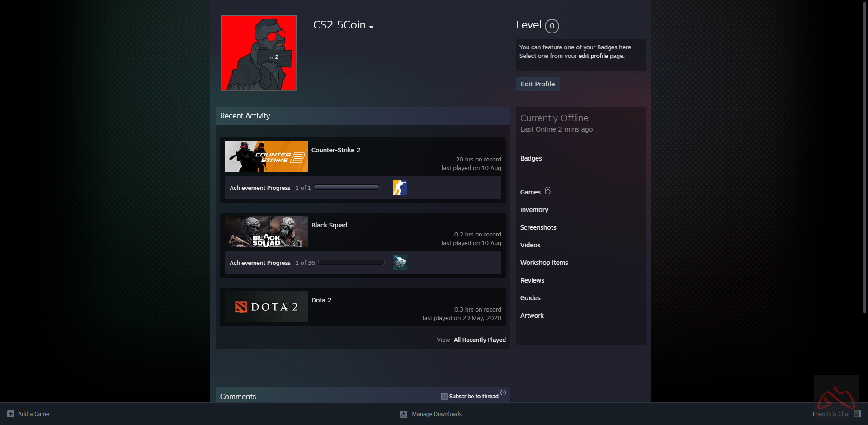Open the Dota 2 game banner

click(x=266, y=307)
